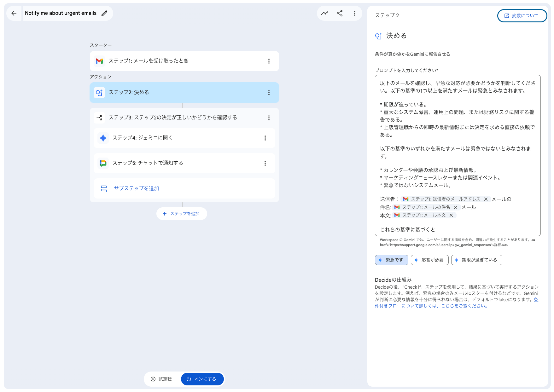554x392 pixels.
Task: Open the share icon in the top bar
Action: click(340, 13)
